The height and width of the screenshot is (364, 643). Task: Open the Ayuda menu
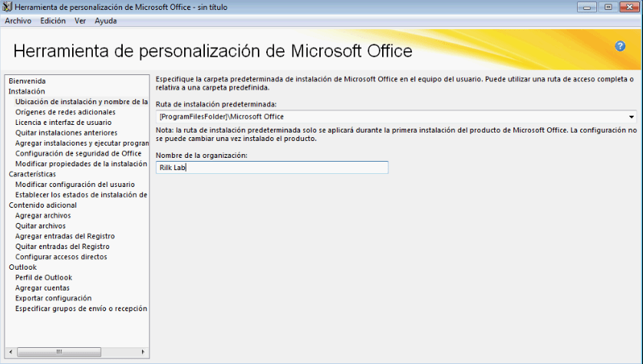[106, 21]
